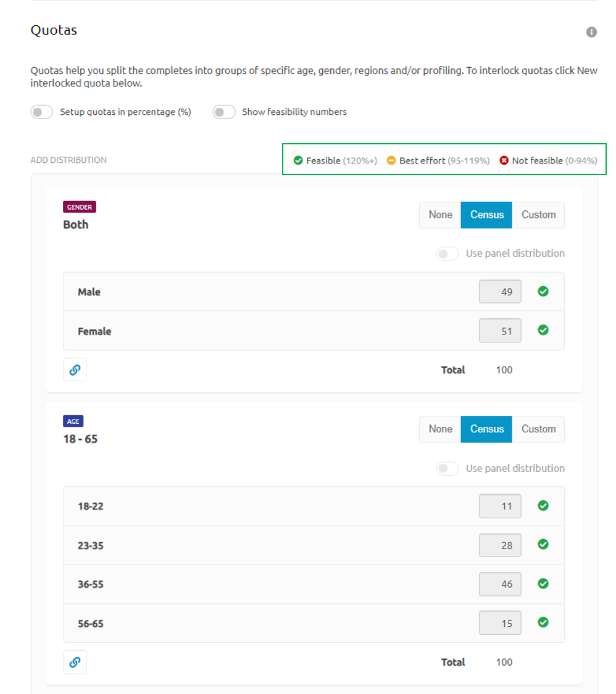Viewport: 616px width, 694px height.
Task: Click the red Not feasible legend icon
Action: click(504, 160)
